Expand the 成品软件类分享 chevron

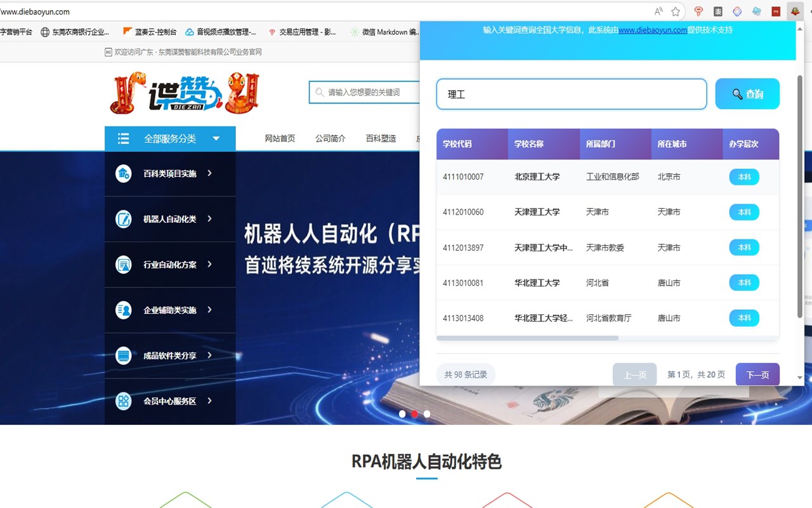pyautogui.click(x=210, y=356)
